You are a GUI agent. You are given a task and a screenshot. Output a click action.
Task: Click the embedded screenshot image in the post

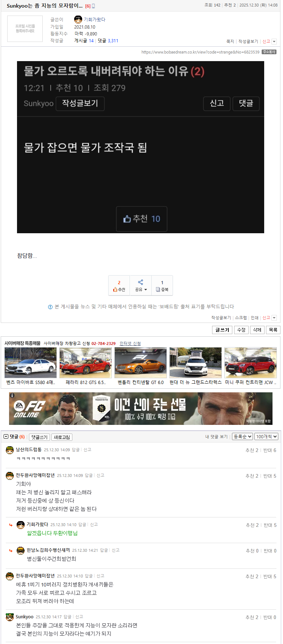click(x=140, y=147)
